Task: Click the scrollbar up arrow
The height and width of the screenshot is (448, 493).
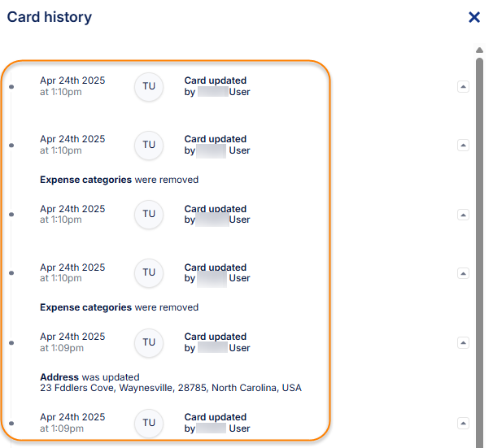Action: coord(479,50)
